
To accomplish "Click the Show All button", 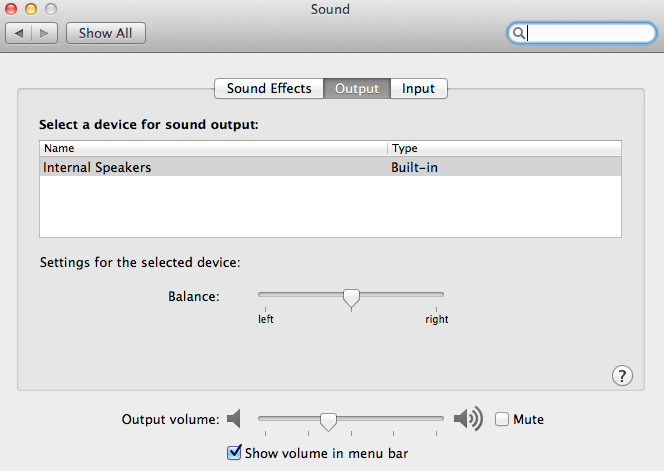I will coord(106,33).
